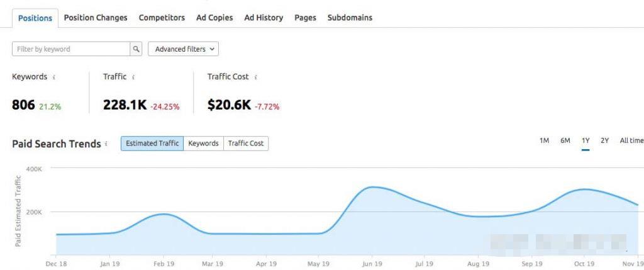Image resolution: width=644 pixels, height=270 pixels.
Task: Click the Filter by keyword input field
Action: 70,49
